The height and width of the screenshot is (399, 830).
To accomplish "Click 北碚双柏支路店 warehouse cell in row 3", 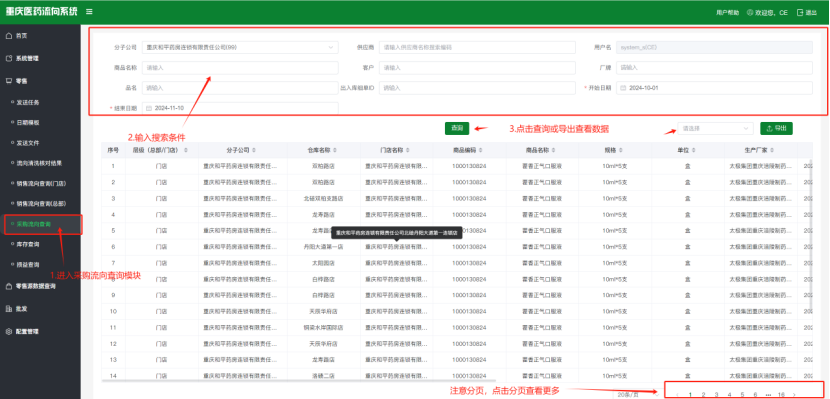I will [x=323, y=198].
